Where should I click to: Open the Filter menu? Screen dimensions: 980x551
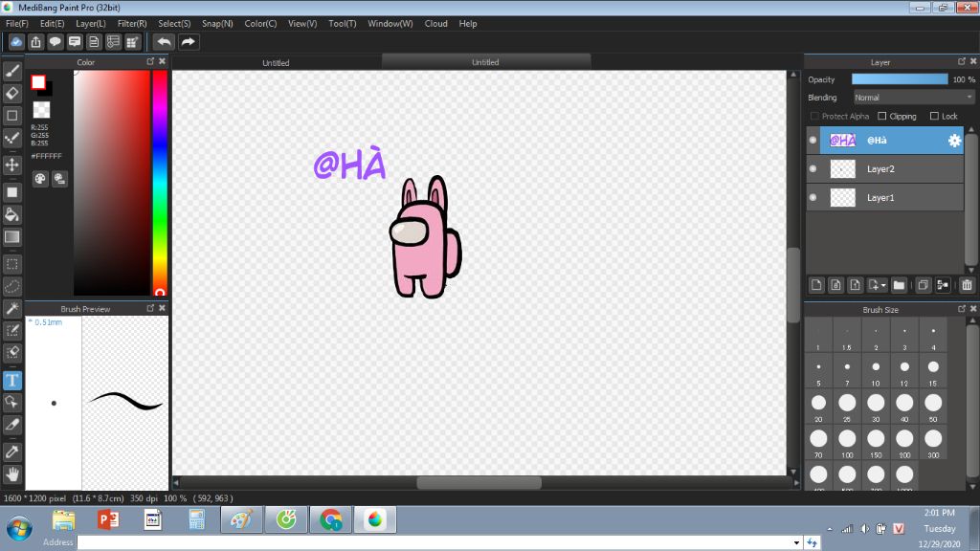click(x=132, y=24)
